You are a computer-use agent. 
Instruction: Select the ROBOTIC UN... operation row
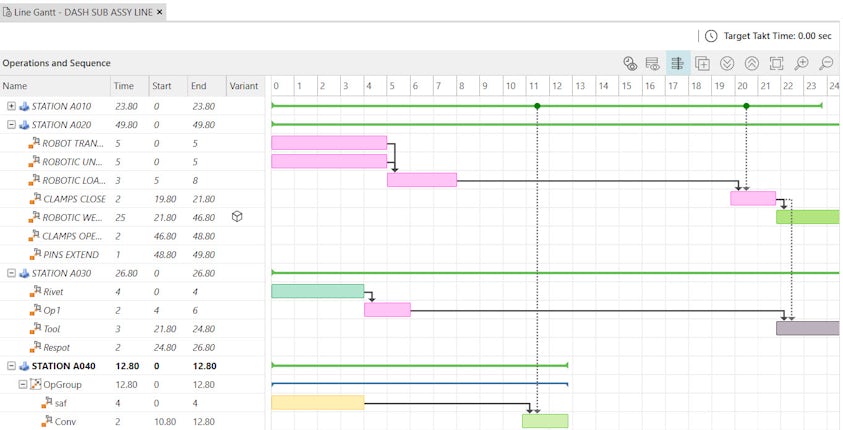coord(132,162)
